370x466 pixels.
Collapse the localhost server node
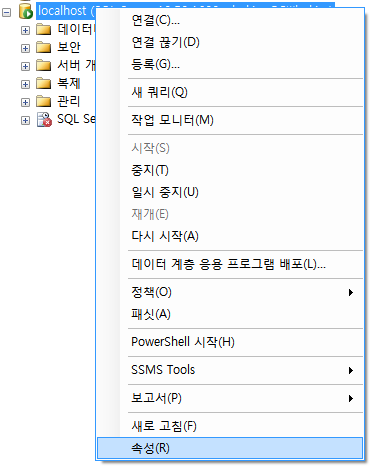click(x=6, y=13)
